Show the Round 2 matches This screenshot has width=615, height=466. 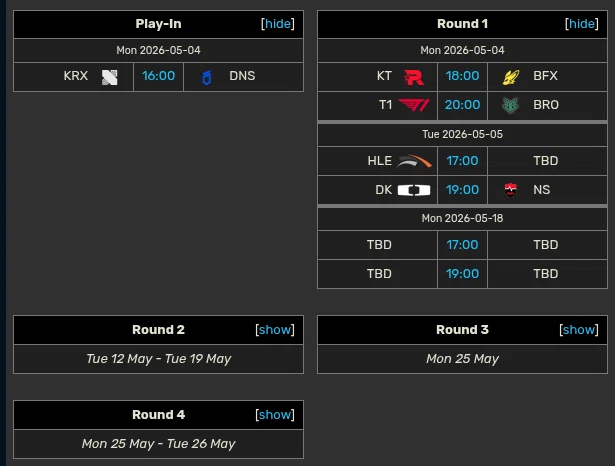coord(275,329)
